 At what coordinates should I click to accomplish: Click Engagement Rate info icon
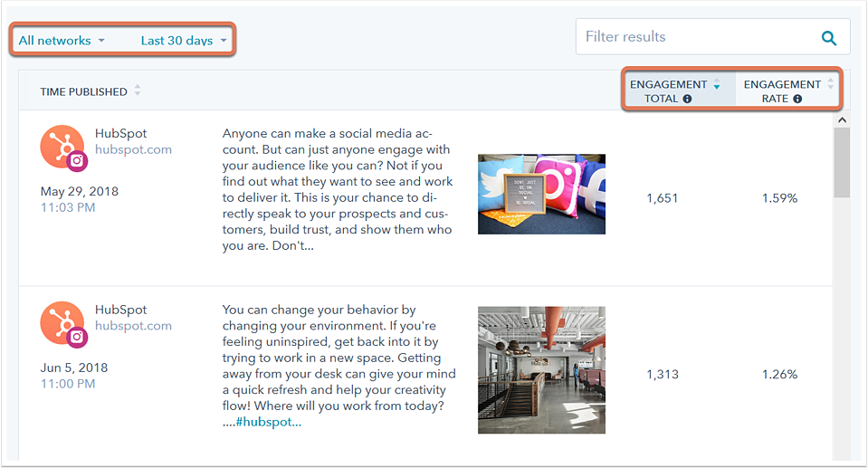pyautogui.click(x=797, y=99)
